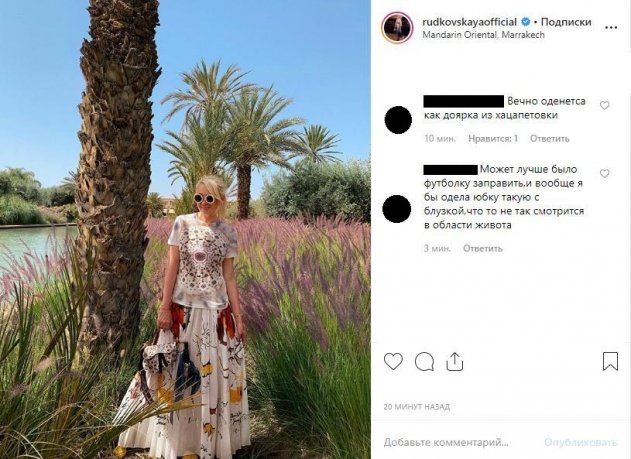Image resolution: width=631 pixels, height=459 pixels.
Task: Open the comment bubble icon
Action: (x=424, y=362)
